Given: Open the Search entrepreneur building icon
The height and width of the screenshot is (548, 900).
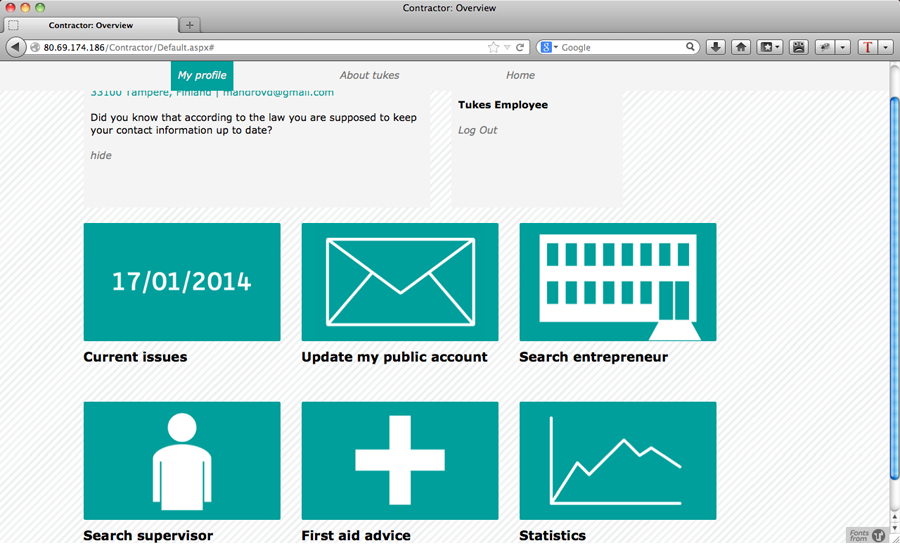Looking at the screenshot, I should [x=618, y=282].
